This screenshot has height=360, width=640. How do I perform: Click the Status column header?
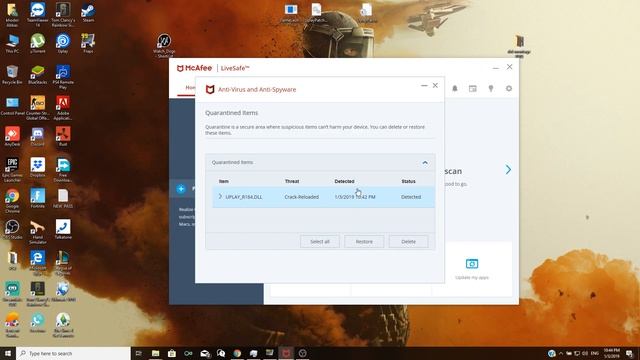coord(408,181)
